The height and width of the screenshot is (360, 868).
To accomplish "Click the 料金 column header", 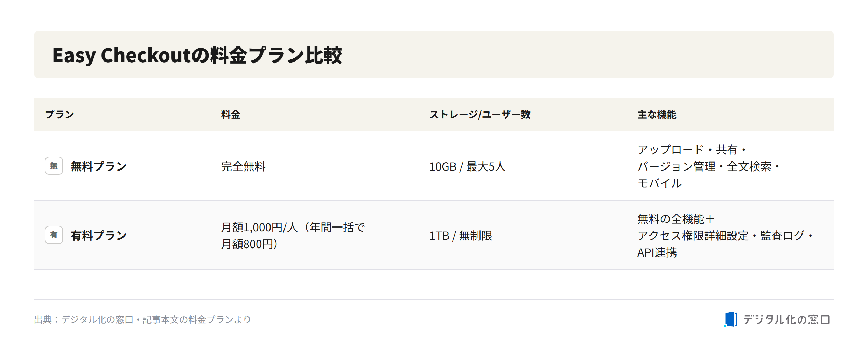I will (231, 115).
